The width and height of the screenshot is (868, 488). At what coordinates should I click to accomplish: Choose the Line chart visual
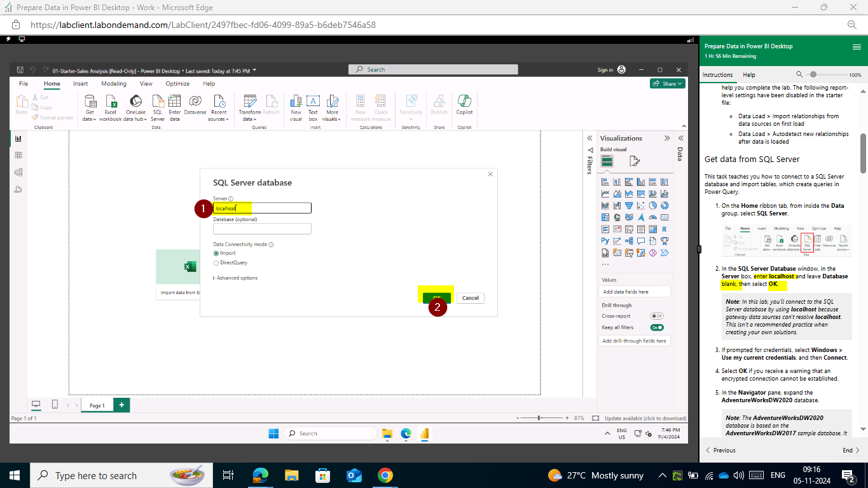[x=605, y=194]
